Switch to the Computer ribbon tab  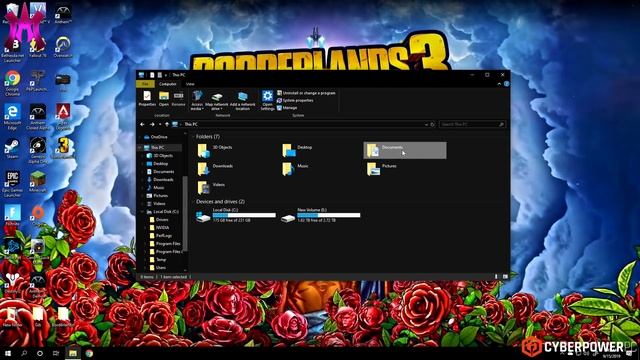click(x=167, y=84)
